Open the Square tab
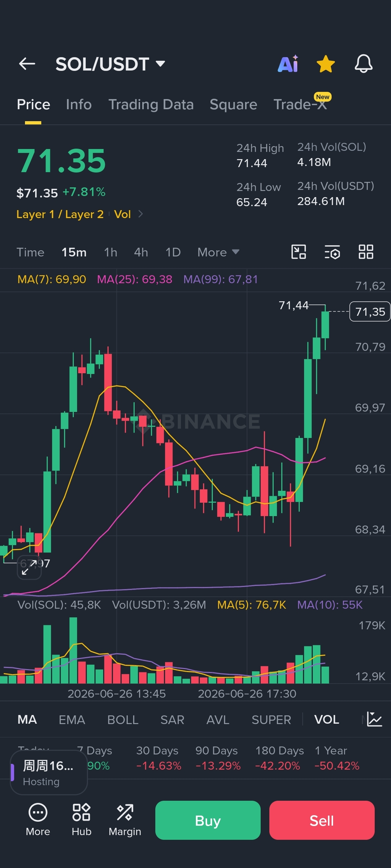391x868 pixels. 233,105
